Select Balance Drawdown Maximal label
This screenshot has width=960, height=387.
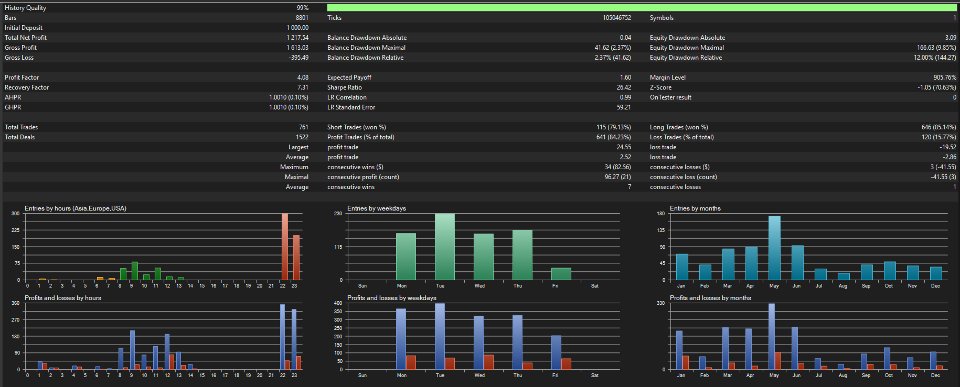pyautogui.click(x=366, y=47)
